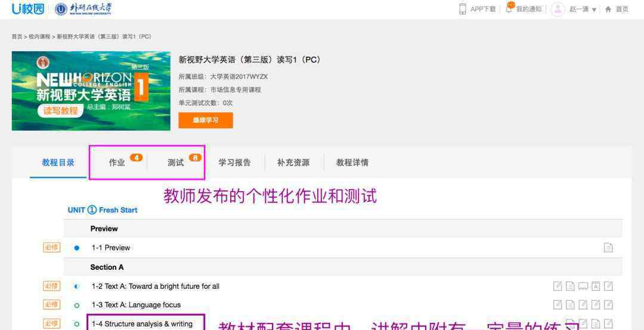Switch to the 测试 tab
This screenshot has width=644, height=330.
(x=176, y=163)
